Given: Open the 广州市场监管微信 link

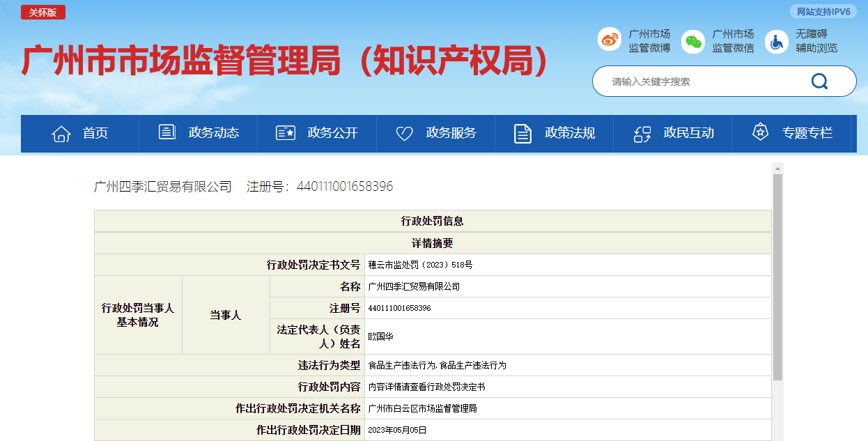Looking at the screenshot, I should 733,41.
